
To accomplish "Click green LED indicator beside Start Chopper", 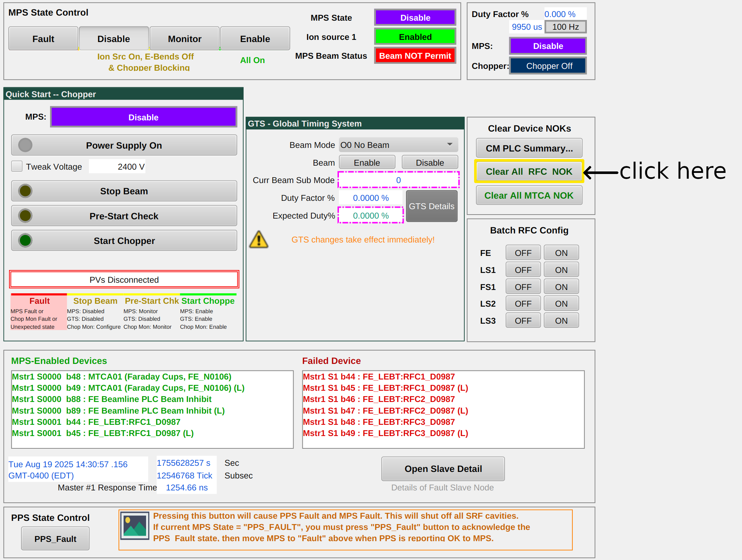I will (x=25, y=241).
